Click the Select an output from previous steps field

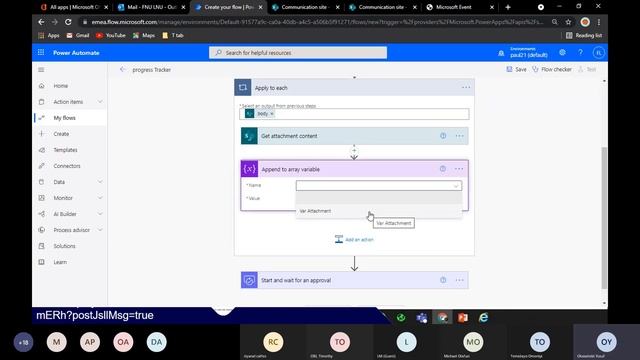pyautogui.click(x=354, y=114)
